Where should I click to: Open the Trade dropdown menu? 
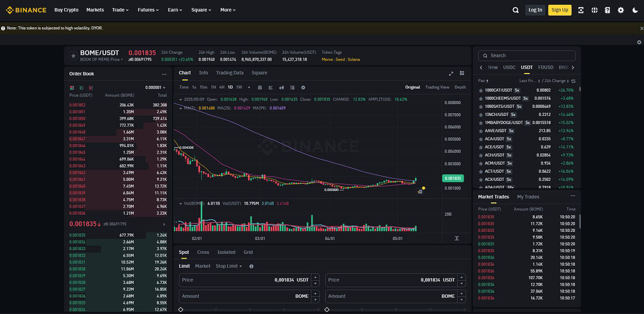[x=120, y=10]
